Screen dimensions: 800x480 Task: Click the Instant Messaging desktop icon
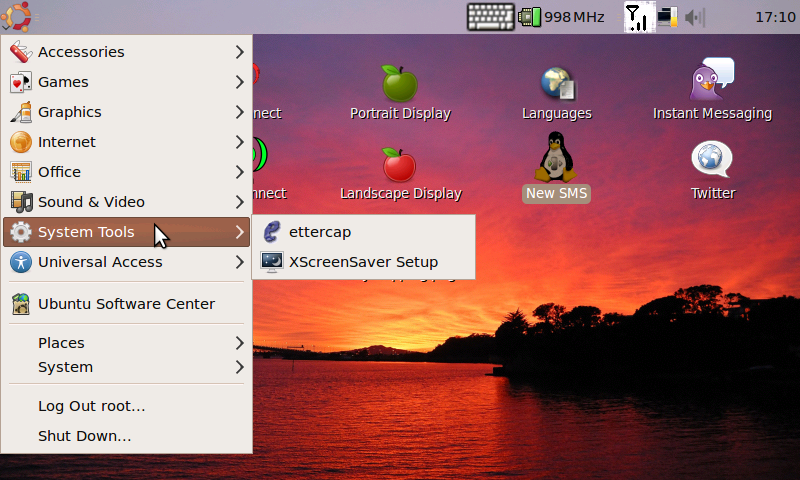pos(711,80)
